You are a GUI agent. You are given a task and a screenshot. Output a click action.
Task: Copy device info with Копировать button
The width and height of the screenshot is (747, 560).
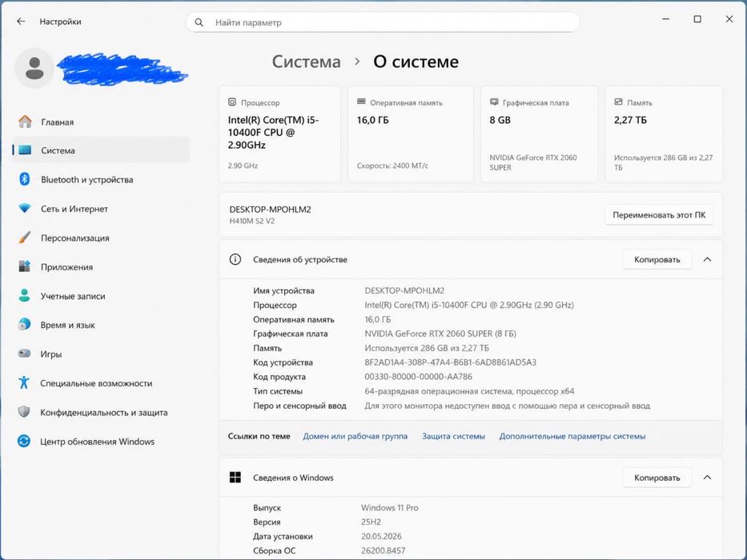(657, 259)
